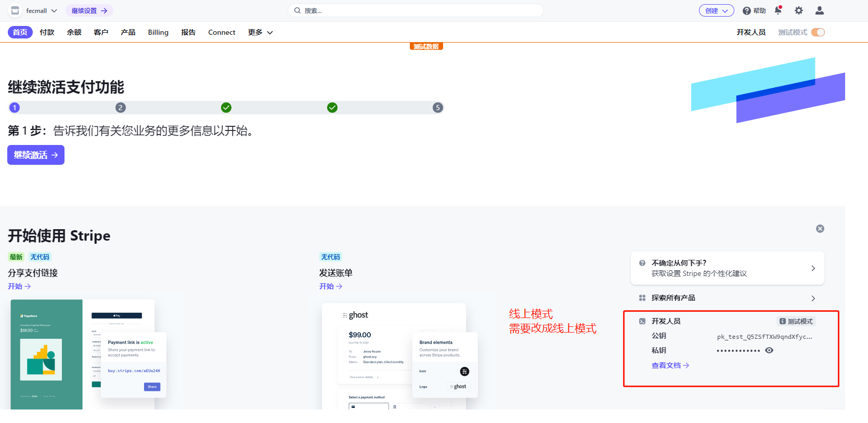Copy the pk_test publishable key
This screenshot has width=868, height=423.
tap(765, 337)
